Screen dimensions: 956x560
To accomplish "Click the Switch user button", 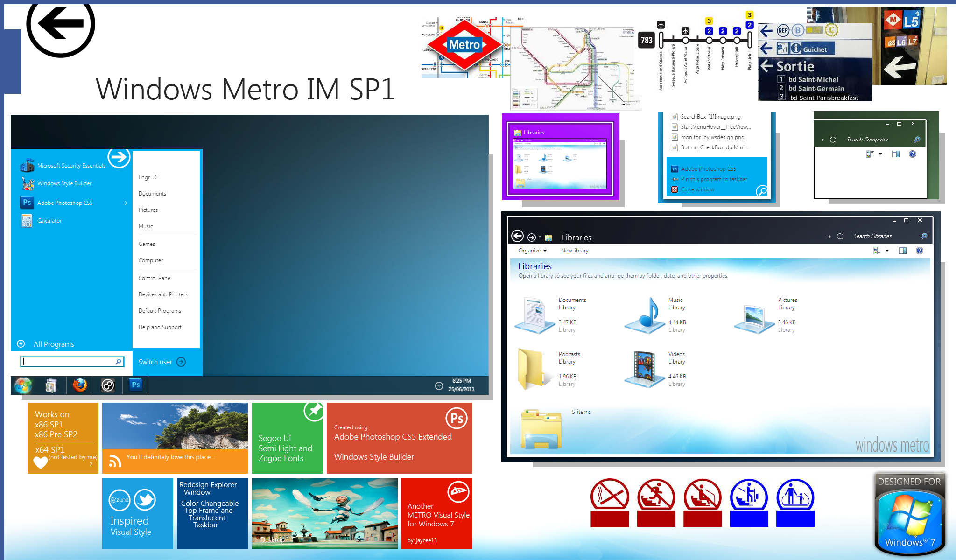I will point(162,362).
